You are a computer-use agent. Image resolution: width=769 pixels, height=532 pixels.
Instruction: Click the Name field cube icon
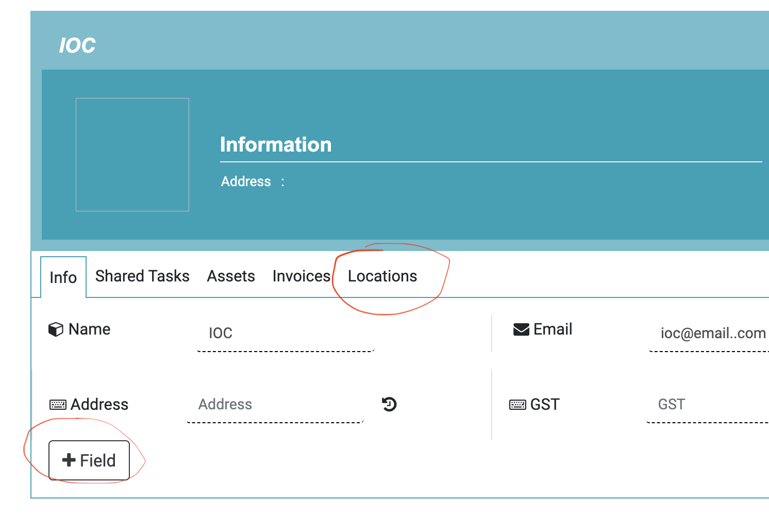coord(57,329)
